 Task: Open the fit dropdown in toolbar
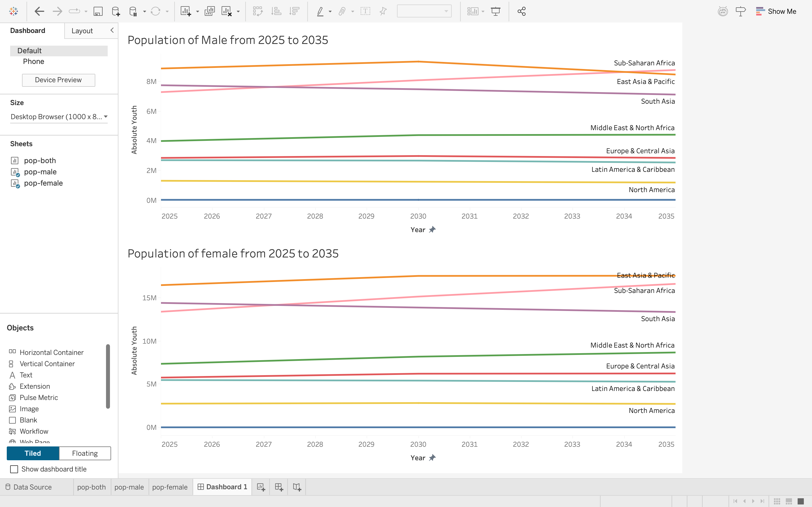click(x=424, y=11)
